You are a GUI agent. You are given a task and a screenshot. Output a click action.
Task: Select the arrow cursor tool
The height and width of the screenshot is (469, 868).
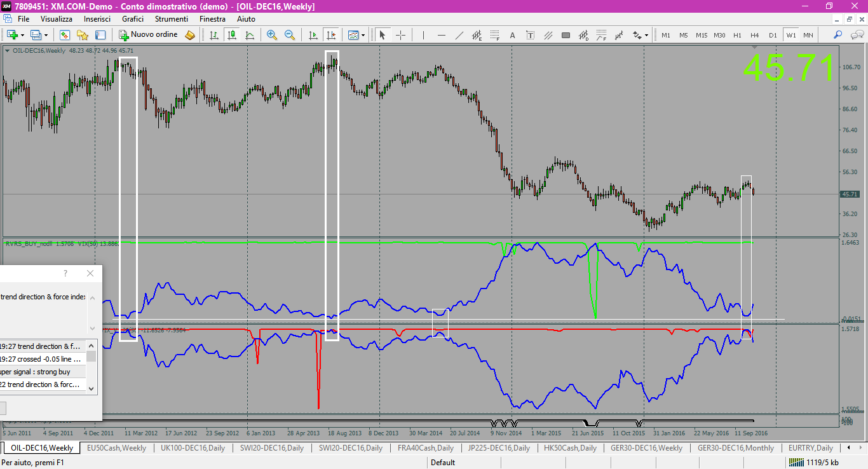coord(383,35)
